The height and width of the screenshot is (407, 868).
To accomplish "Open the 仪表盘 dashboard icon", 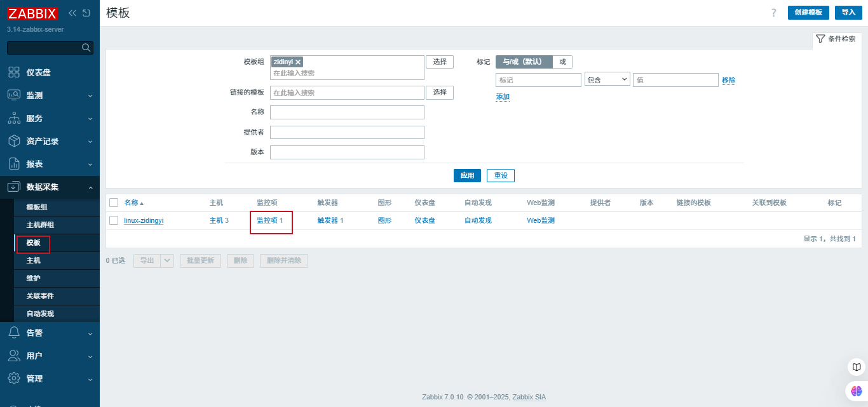I will tap(14, 72).
